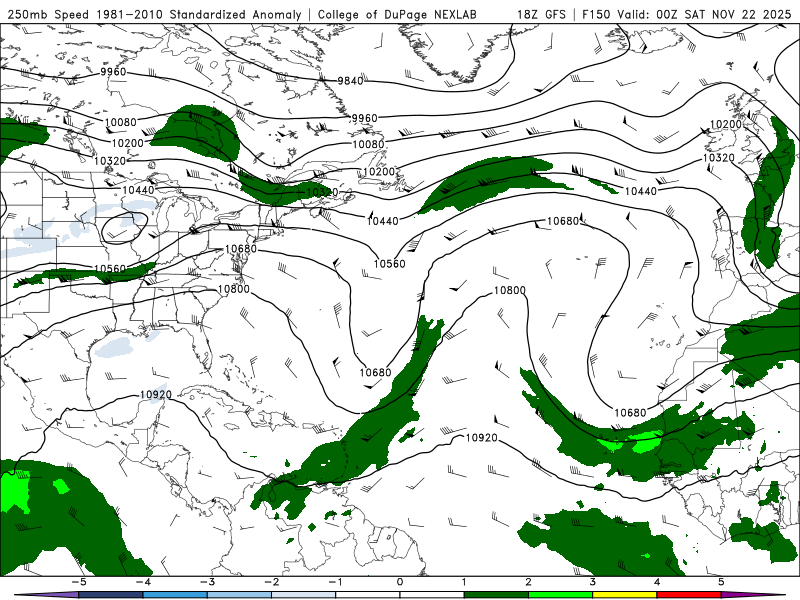Click 'F150 Valid: 00Z SAT NOV 22 2025'

(687, 14)
